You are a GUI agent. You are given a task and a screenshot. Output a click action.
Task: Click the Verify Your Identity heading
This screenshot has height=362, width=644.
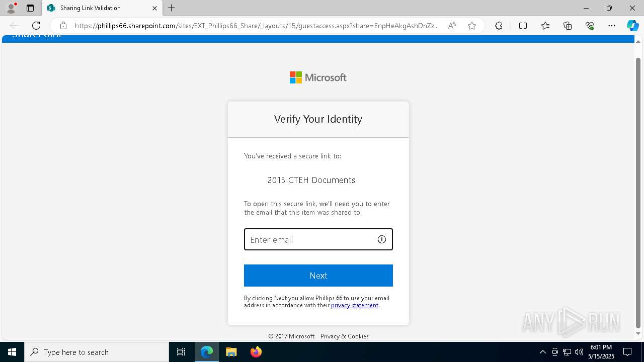point(318,119)
